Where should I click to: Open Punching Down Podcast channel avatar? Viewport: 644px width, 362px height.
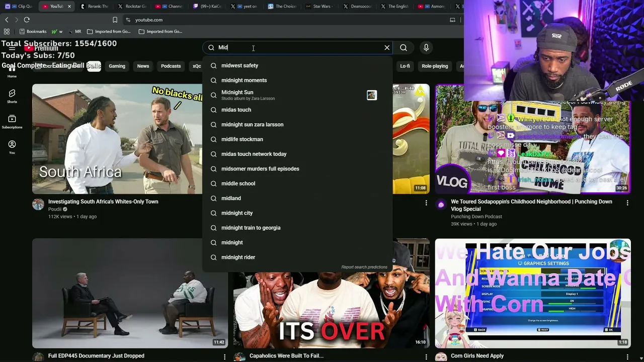point(441,204)
